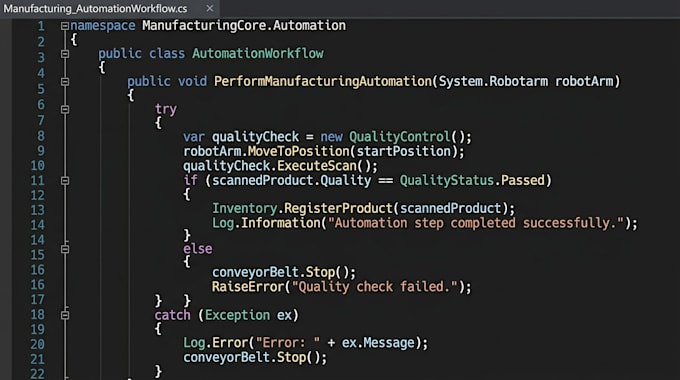Collapse the else block fold marker
Screen dimensions: 680x380
[65, 249]
